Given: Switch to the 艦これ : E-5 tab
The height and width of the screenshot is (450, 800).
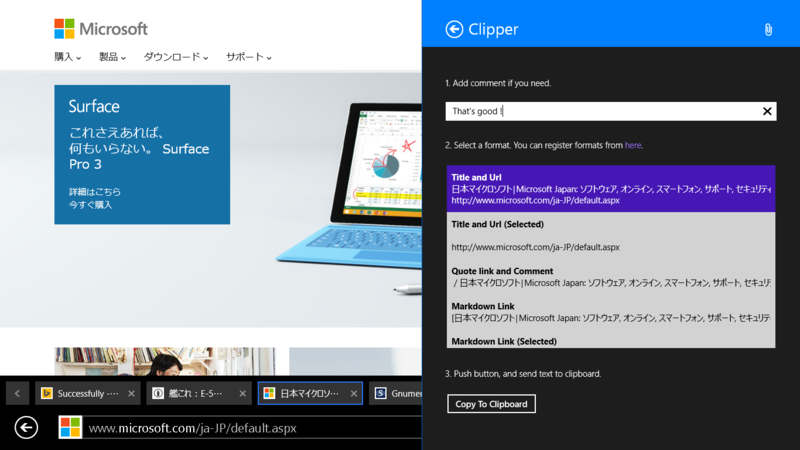Looking at the screenshot, I should pyautogui.click(x=199, y=393).
